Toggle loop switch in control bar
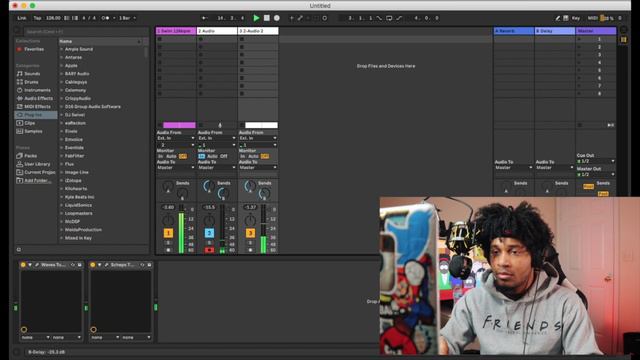This screenshot has height=360, width=640. coord(389,18)
